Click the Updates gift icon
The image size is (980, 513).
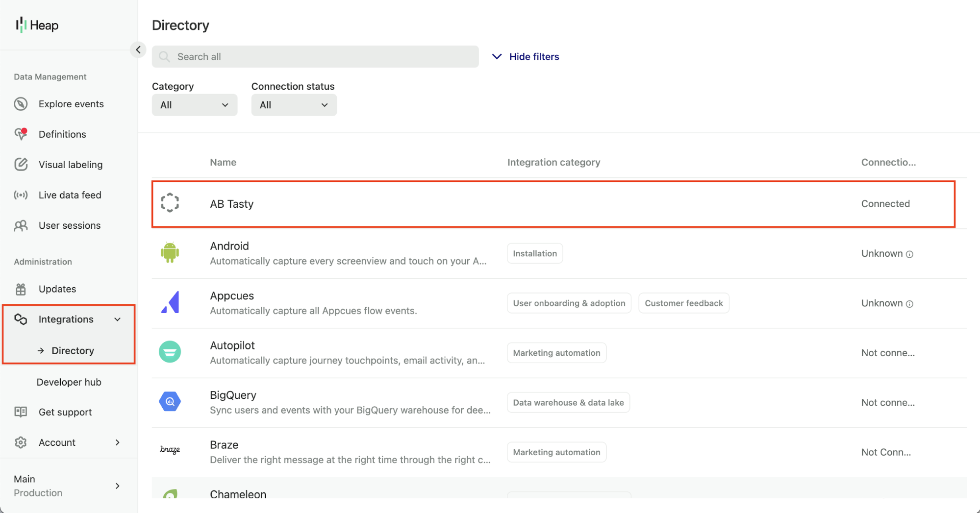tap(21, 289)
